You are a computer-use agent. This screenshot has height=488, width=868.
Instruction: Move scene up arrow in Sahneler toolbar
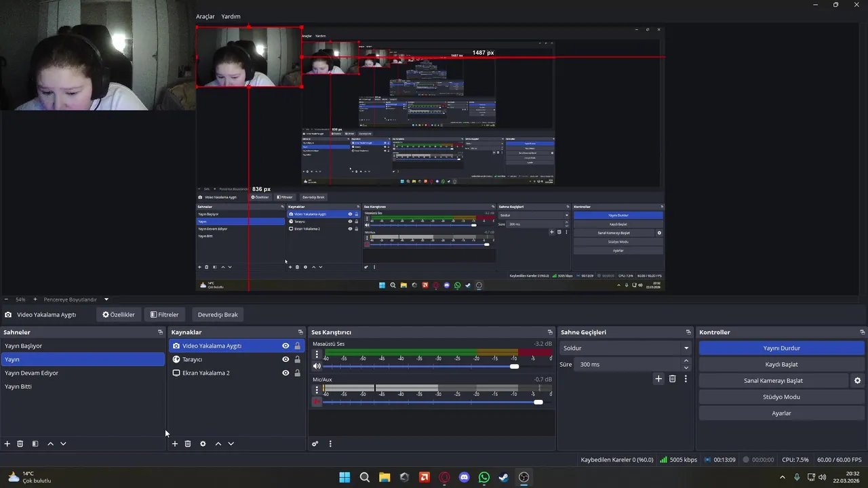pos(50,444)
